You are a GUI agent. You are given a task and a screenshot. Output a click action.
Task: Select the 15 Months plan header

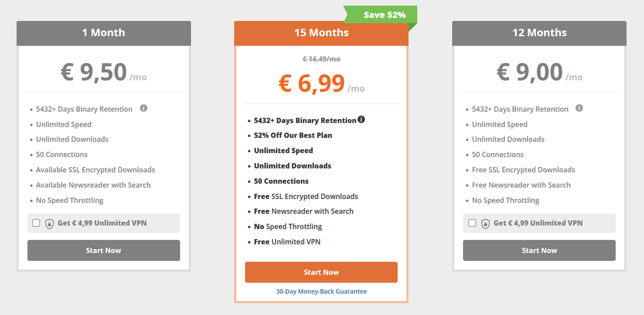click(321, 33)
